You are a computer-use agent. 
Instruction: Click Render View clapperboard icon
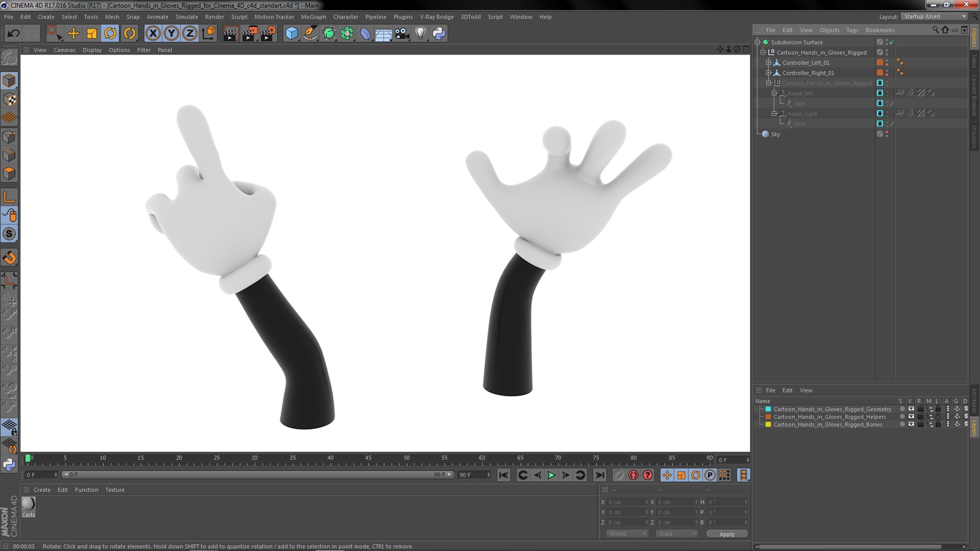tap(231, 34)
